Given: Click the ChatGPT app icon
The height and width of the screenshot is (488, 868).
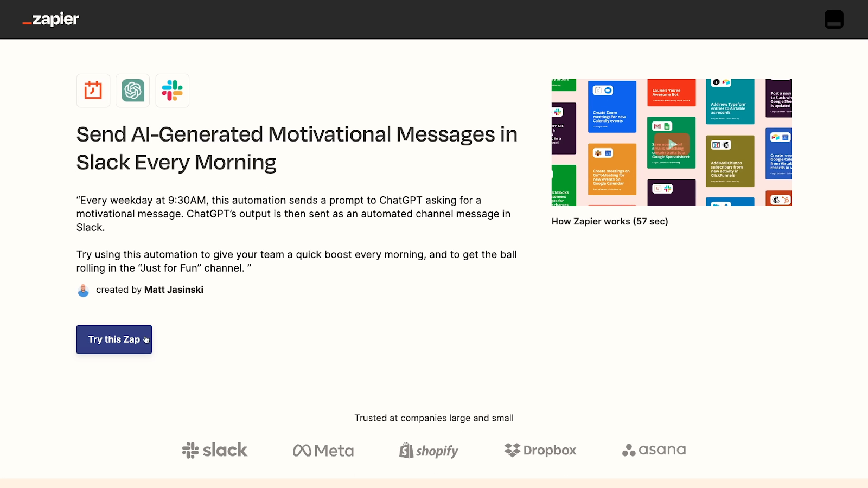Looking at the screenshot, I should [133, 91].
